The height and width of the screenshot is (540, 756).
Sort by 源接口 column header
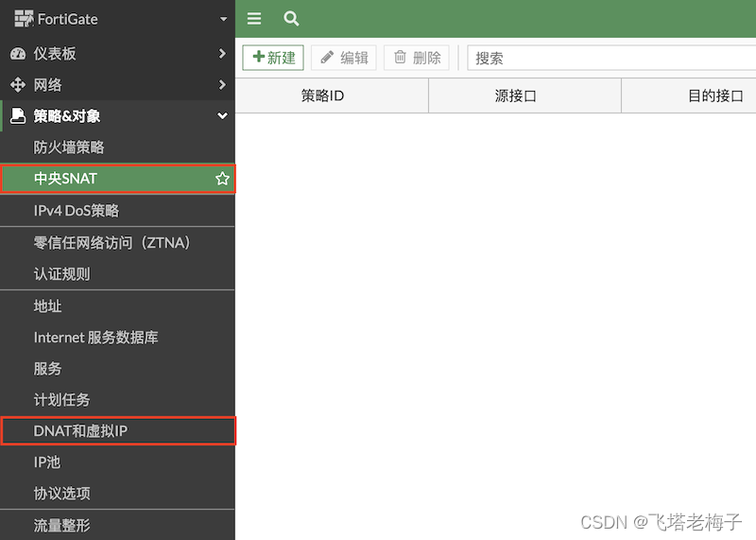pyautogui.click(x=524, y=96)
